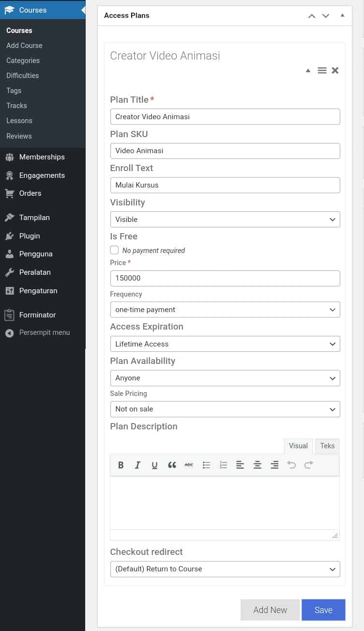Click the Bold formatting icon
This screenshot has width=364, height=631.
[x=121, y=465]
